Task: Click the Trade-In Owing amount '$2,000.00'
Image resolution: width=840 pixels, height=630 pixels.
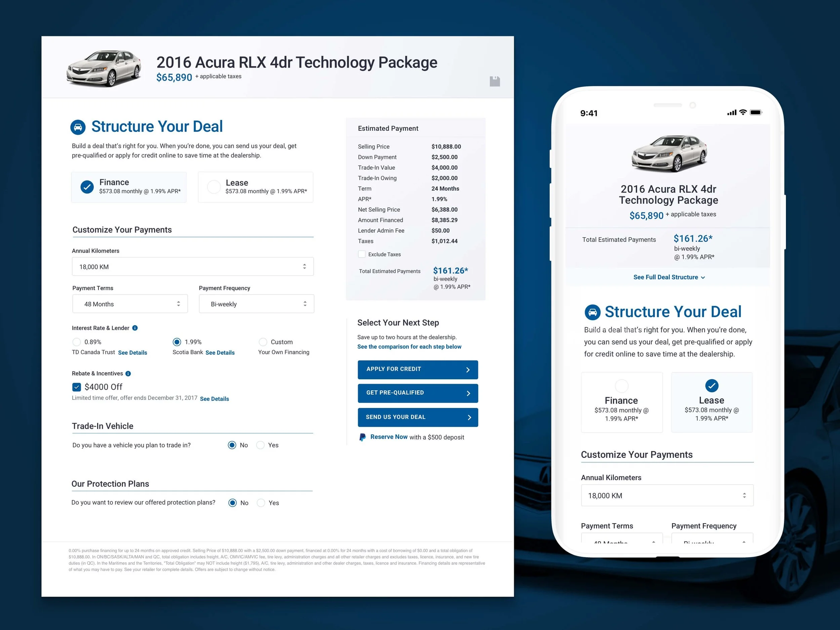Action: pyautogui.click(x=444, y=178)
